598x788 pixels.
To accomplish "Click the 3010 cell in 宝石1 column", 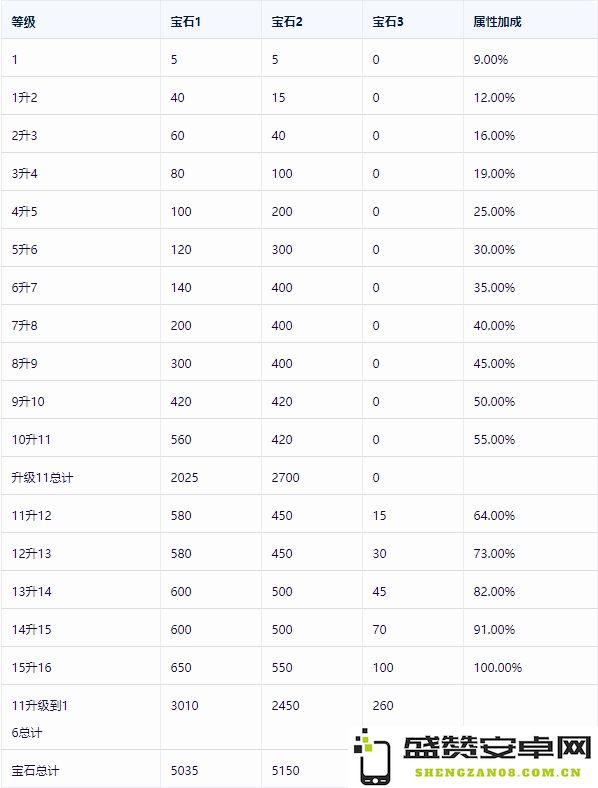I will click(184, 706).
